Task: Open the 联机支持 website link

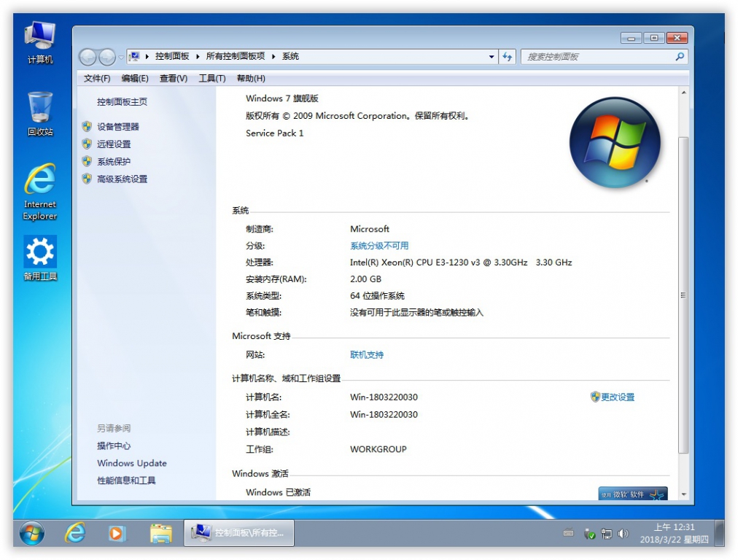Action: click(x=367, y=355)
